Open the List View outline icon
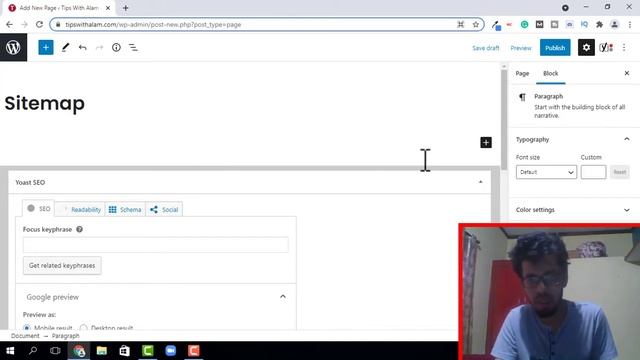The image size is (640, 360). pos(133,48)
